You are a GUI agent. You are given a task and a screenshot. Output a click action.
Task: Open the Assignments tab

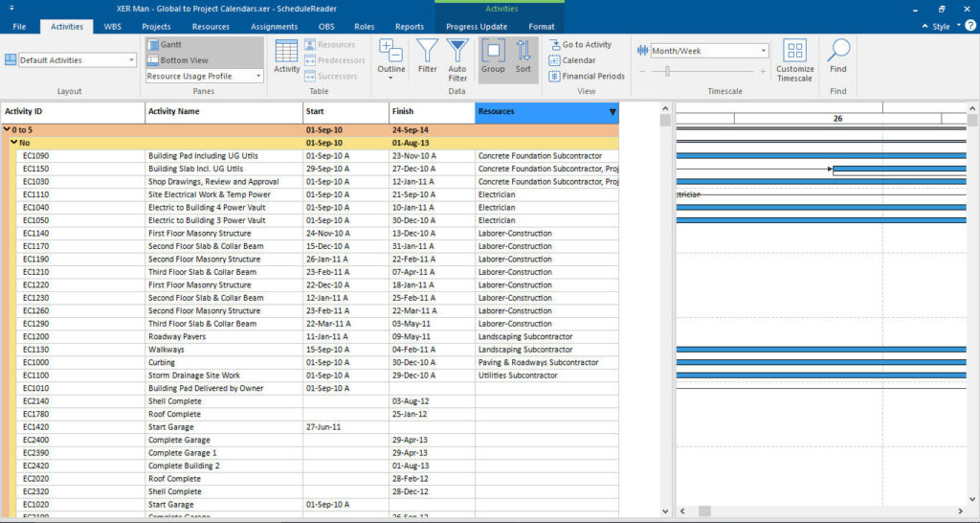pos(275,27)
